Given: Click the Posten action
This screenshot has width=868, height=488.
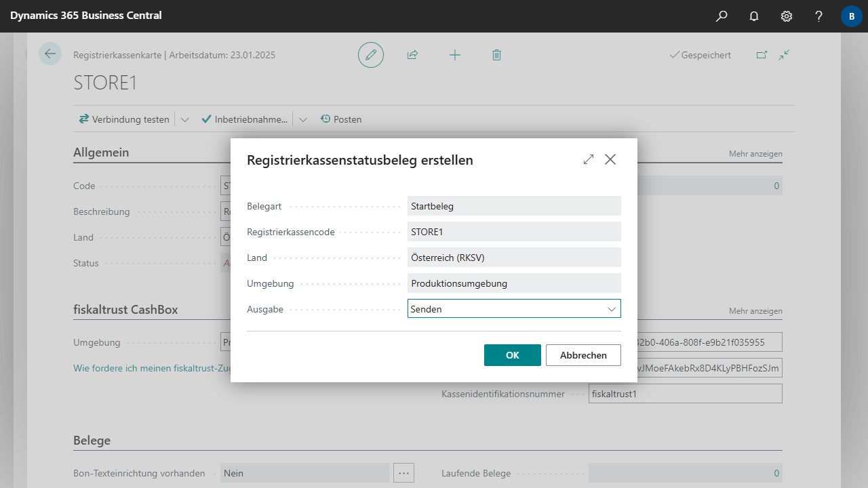Looking at the screenshot, I should point(341,119).
